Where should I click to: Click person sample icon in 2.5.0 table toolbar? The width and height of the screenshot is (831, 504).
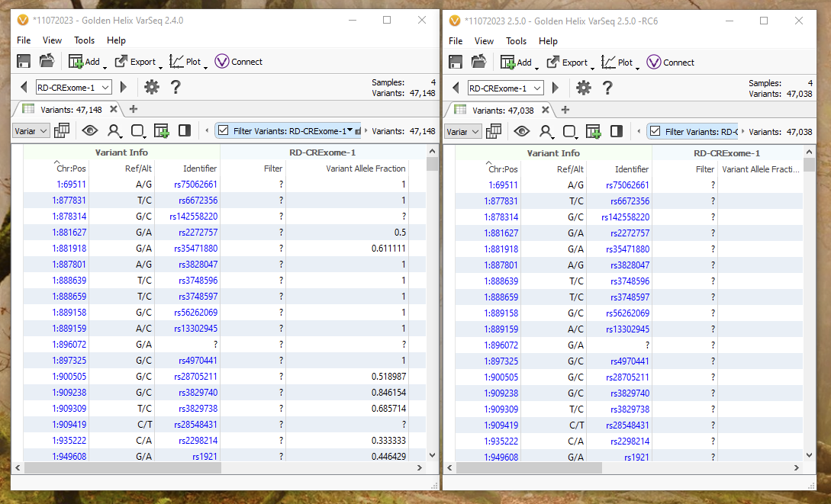546,130
